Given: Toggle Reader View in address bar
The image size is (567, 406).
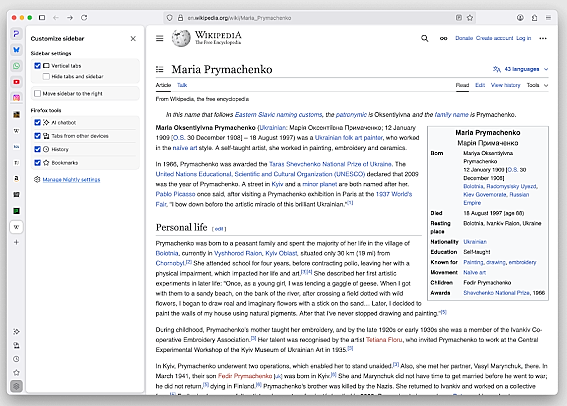Looking at the screenshot, I should pyautogui.click(x=459, y=17).
